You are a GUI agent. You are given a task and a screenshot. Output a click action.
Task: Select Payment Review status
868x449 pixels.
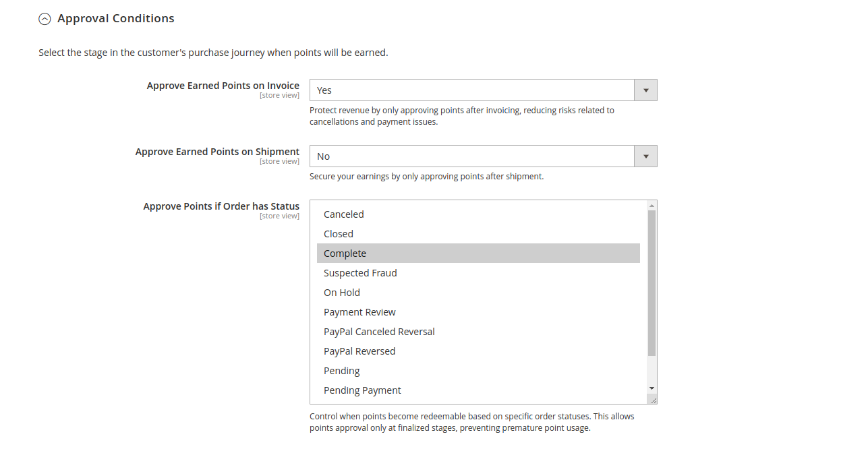click(x=359, y=311)
